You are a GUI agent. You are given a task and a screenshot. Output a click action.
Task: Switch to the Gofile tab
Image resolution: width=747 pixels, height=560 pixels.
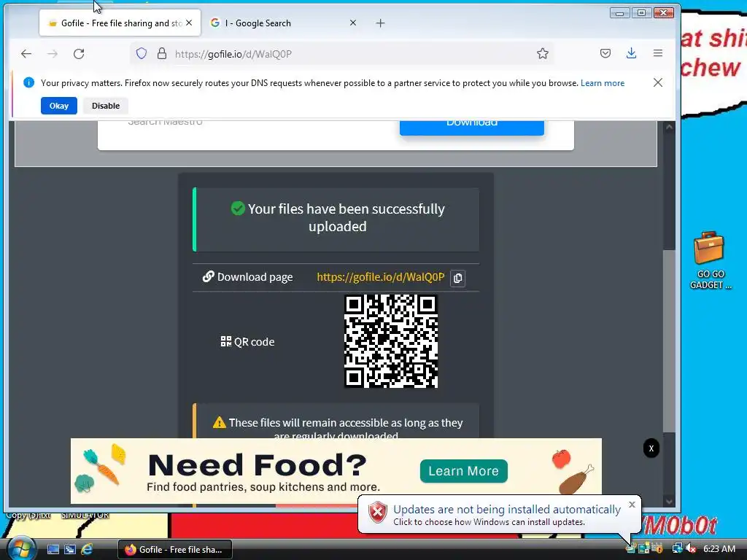[120, 23]
